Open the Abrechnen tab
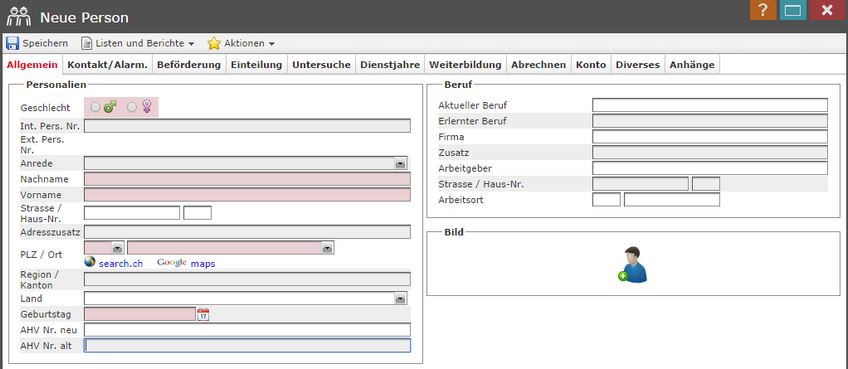848x369 pixels. coord(539,65)
